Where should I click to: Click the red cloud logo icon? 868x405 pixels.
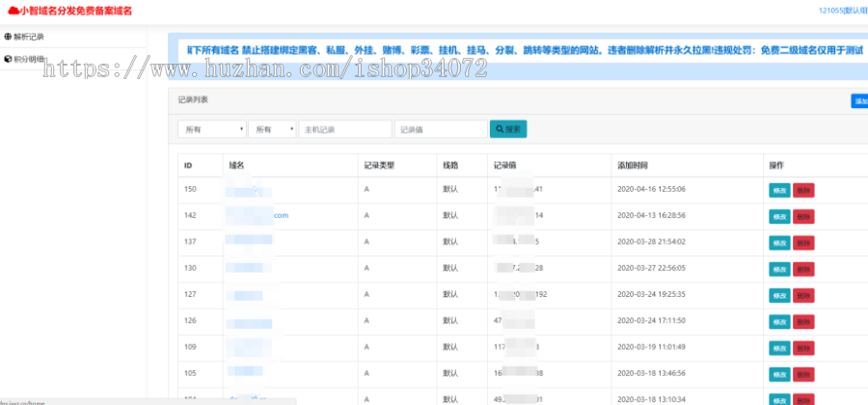click(x=14, y=10)
